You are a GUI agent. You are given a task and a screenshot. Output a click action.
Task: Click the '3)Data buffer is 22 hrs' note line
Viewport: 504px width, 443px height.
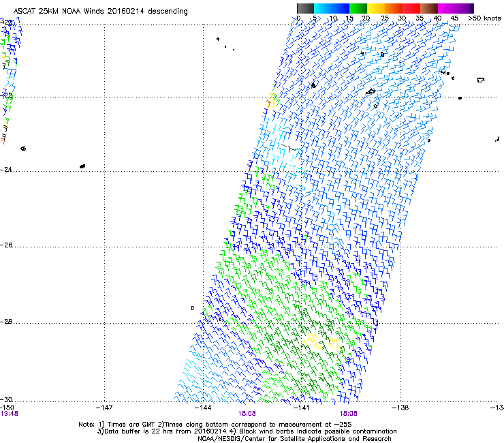[x=247, y=431]
